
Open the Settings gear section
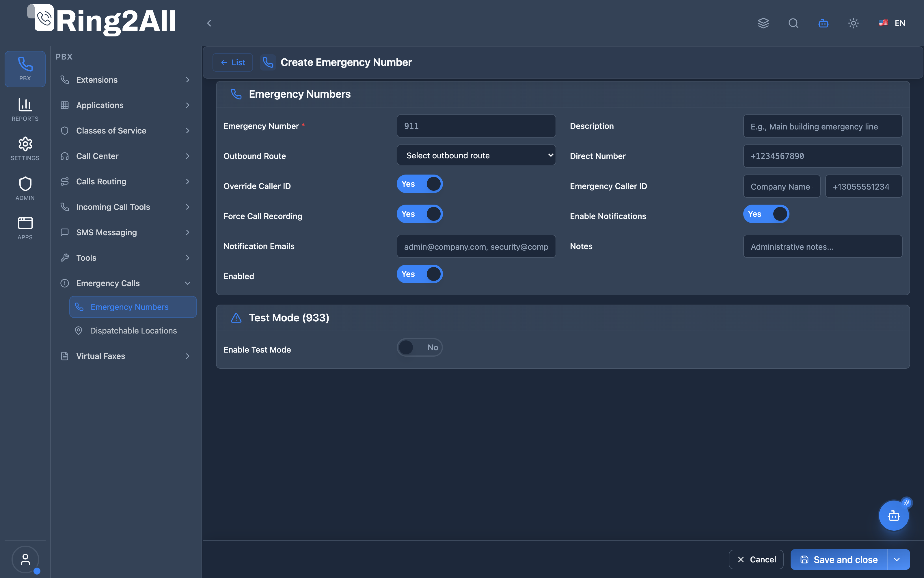(x=25, y=149)
